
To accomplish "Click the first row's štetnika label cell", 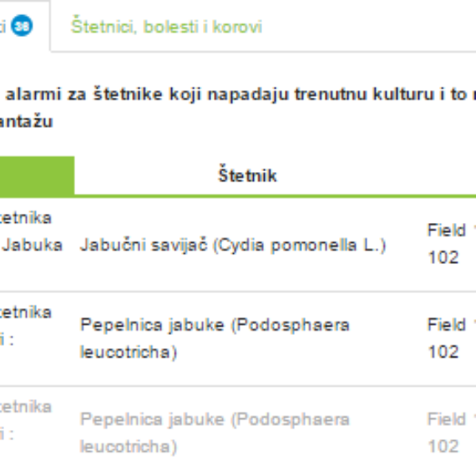I will 26,218.
